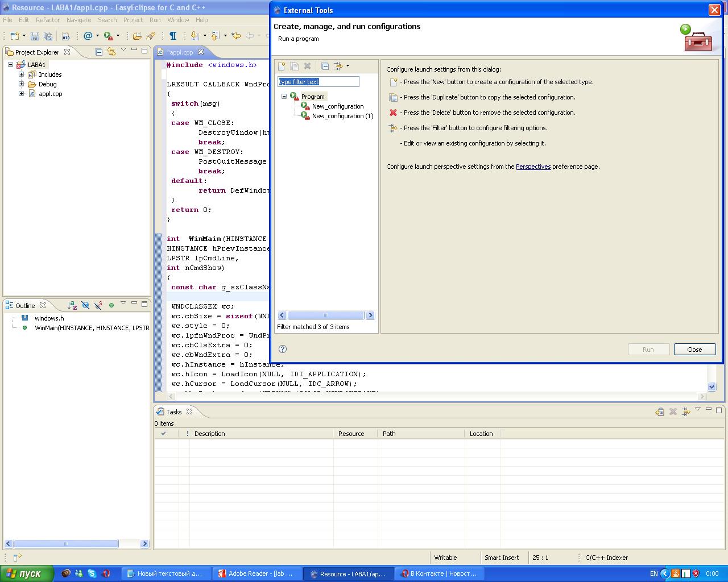Click the Close button in External Tools

click(694, 350)
